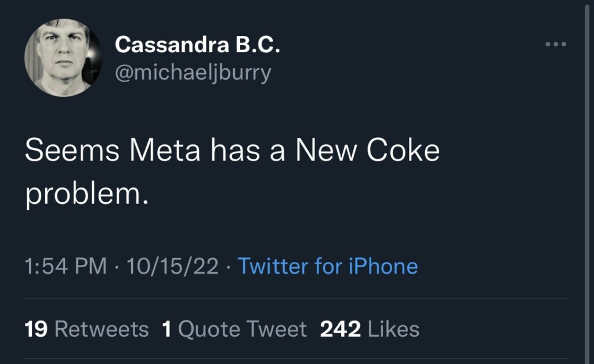Click the bold 19 retweet count number
The width and height of the screenshot is (594, 364).
pos(36,329)
